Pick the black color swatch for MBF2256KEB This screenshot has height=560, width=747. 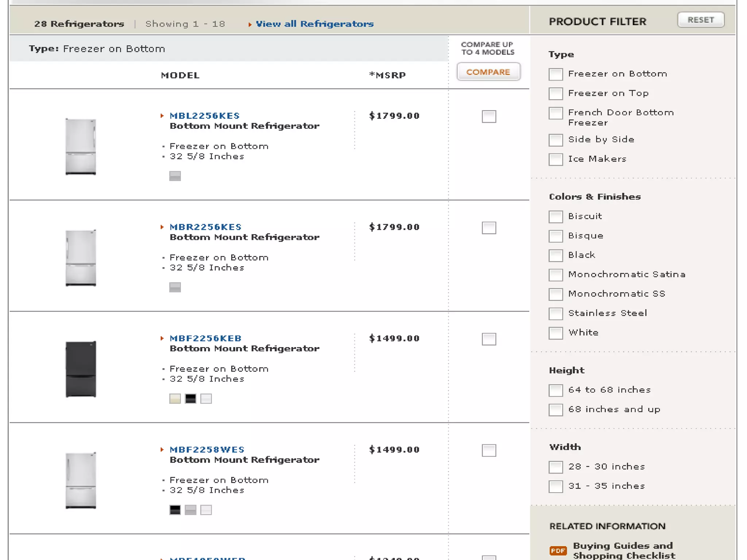click(190, 398)
